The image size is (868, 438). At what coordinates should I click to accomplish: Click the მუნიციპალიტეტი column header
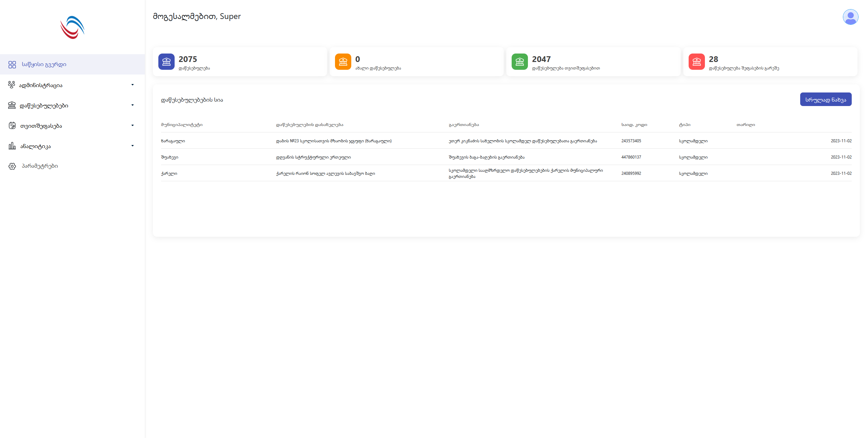[182, 125]
